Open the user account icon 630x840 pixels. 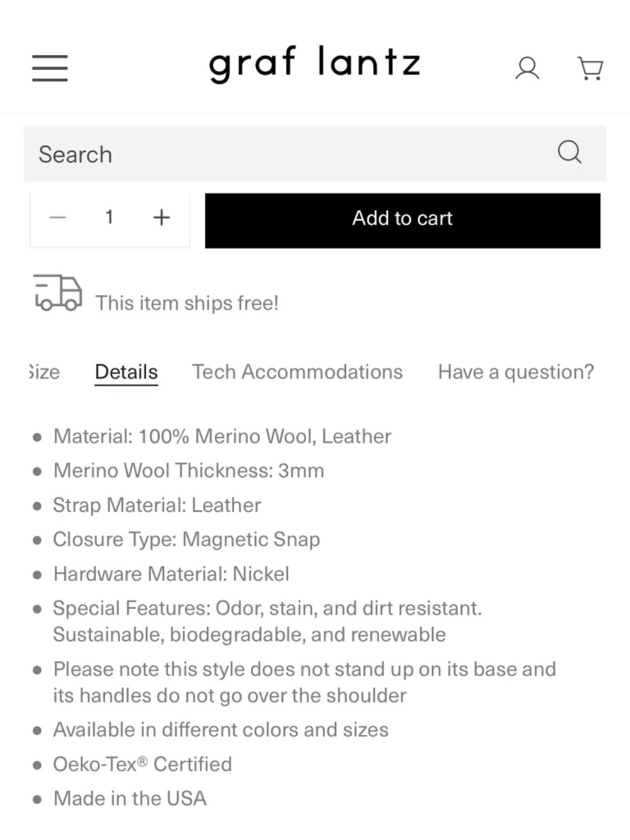(527, 68)
